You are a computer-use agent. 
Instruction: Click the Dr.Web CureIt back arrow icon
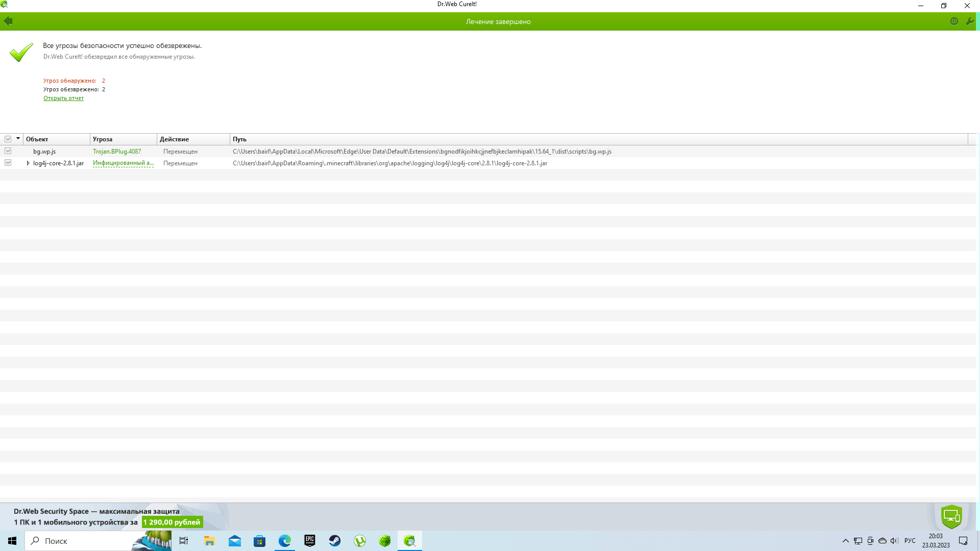coord(8,21)
